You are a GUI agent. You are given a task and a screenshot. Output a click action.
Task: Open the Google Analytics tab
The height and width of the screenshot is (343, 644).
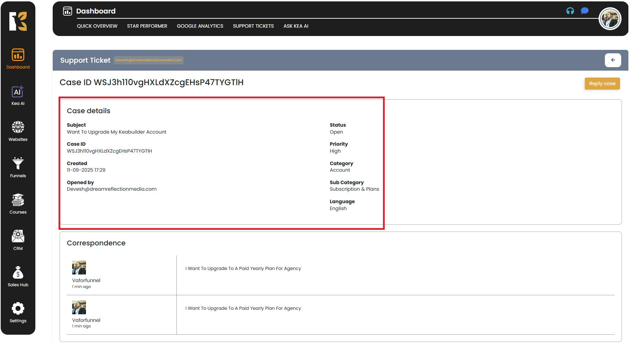tap(200, 26)
